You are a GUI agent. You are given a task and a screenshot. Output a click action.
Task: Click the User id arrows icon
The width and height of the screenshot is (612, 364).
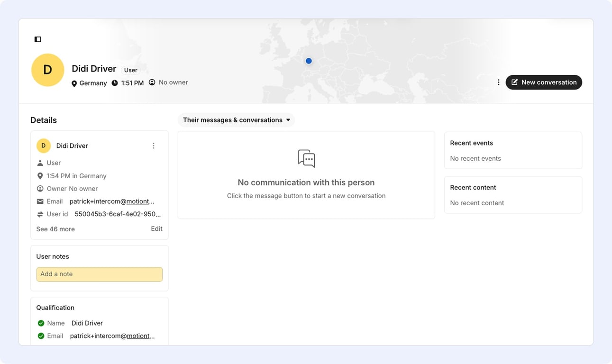click(40, 214)
